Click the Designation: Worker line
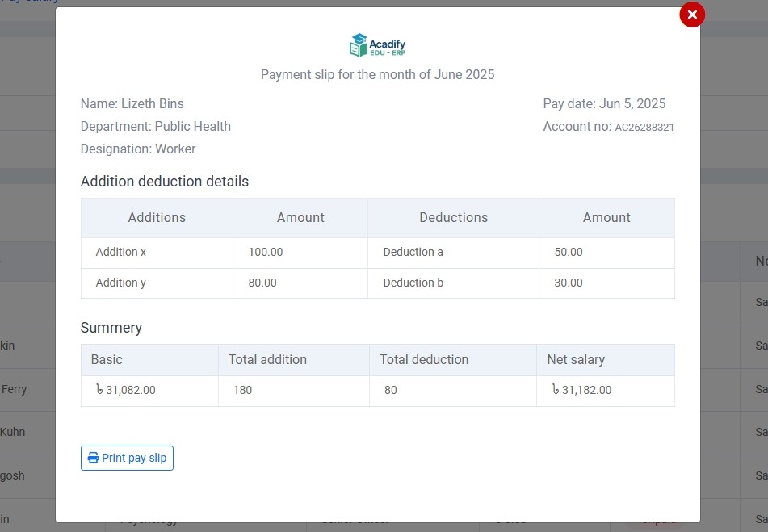The image size is (768, 532). [x=138, y=149]
